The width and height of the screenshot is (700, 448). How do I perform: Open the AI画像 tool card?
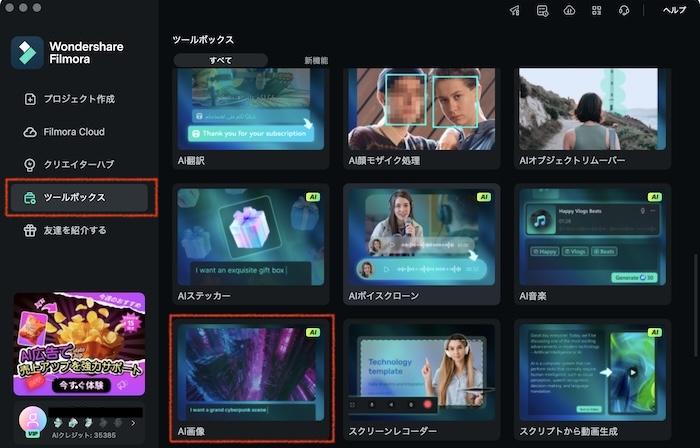[251, 379]
